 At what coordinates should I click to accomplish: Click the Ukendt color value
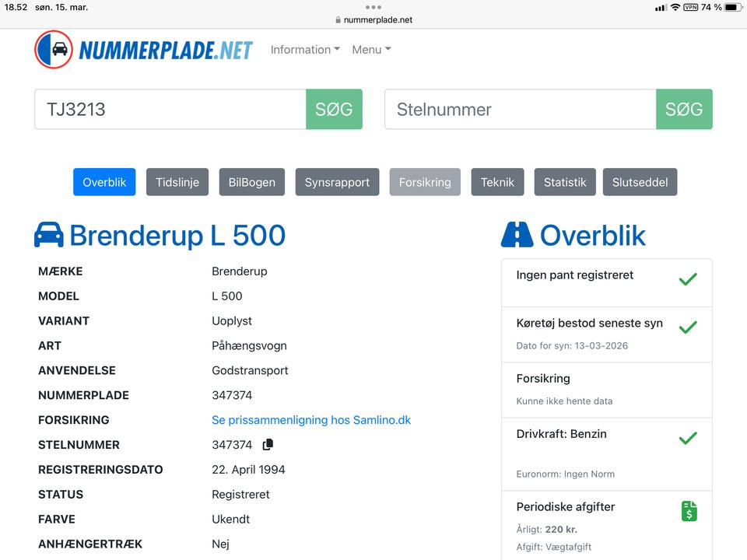pos(230,519)
